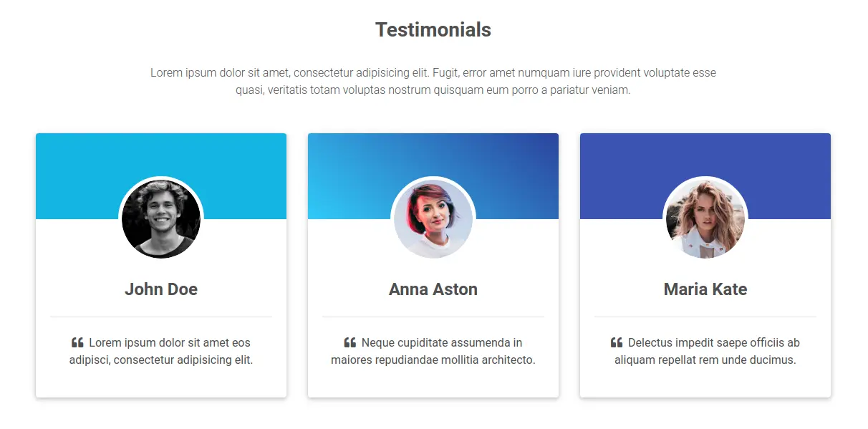The width and height of the screenshot is (868, 429).
Task: Click the divider line under Anna Aston
Action: coord(433,317)
